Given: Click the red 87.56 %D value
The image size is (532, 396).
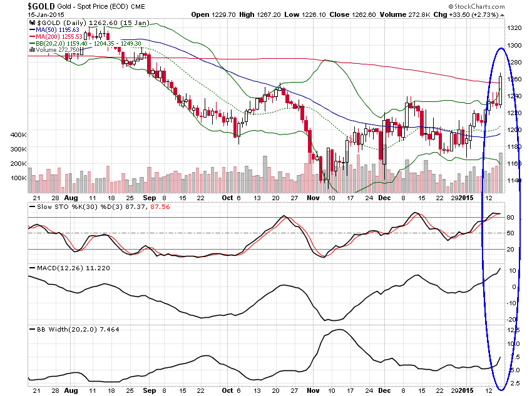Looking at the screenshot, I should point(160,207).
